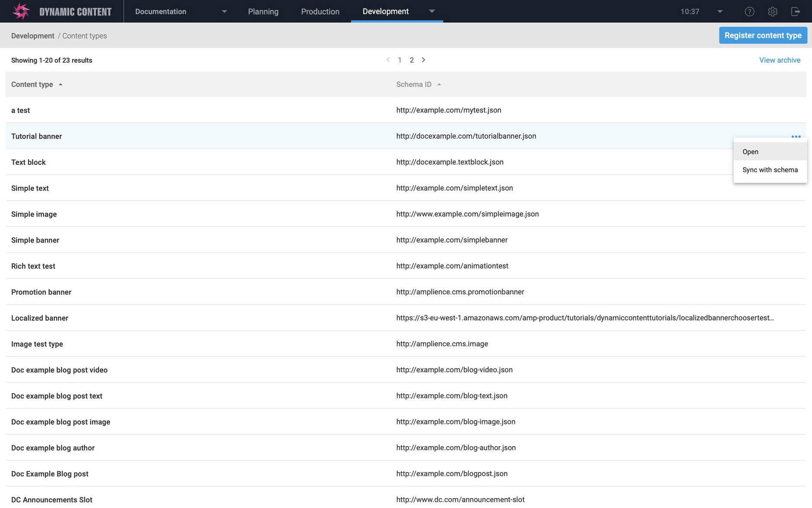Screen dimensions: 812x508
Task: Select Sync with schema menu option
Action: coord(770,169)
